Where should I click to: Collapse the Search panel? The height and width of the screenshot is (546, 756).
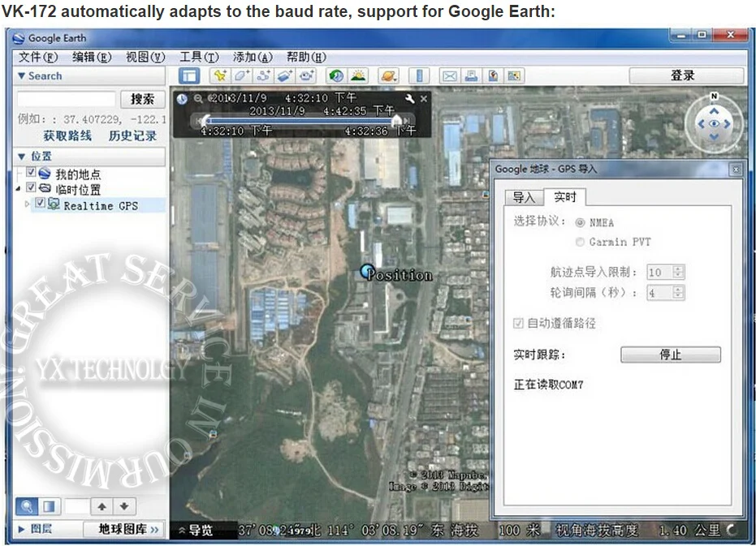(x=21, y=75)
